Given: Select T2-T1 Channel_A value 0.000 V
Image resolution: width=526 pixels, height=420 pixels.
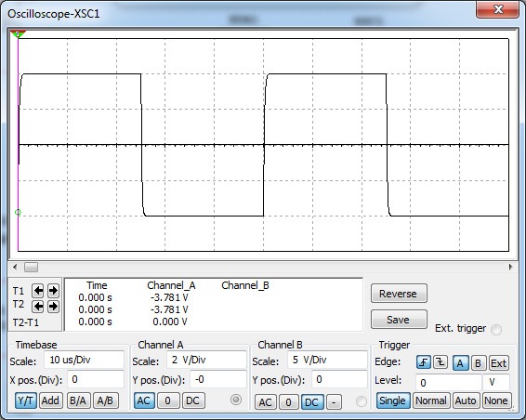Looking at the screenshot, I should 170,322.
